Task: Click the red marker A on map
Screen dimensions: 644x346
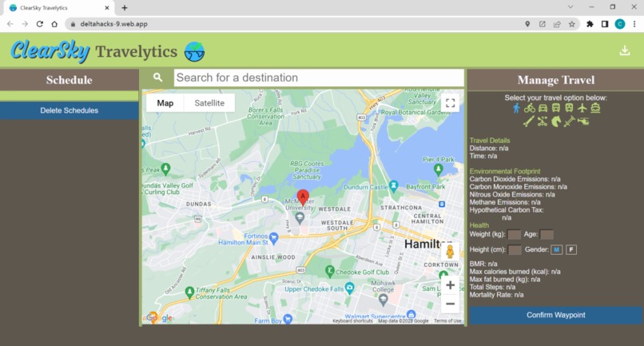Action: 303,197
